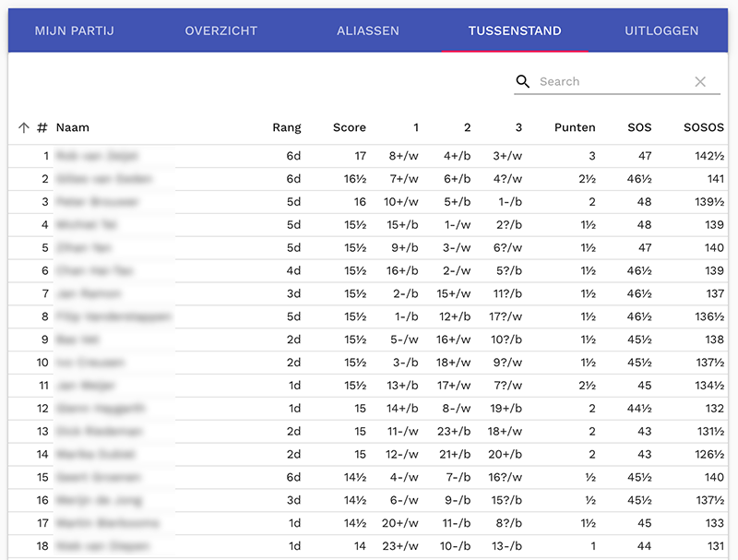
Task: Click the round 3 column header
Action: 518,128
